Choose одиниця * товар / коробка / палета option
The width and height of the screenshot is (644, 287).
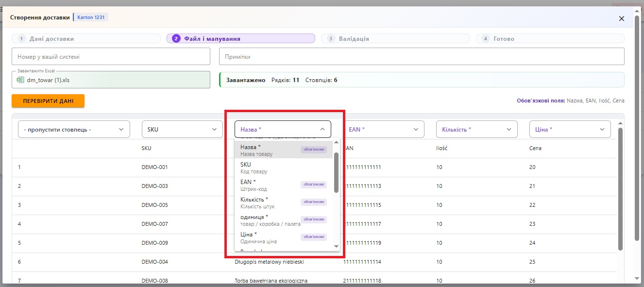coord(284,220)
